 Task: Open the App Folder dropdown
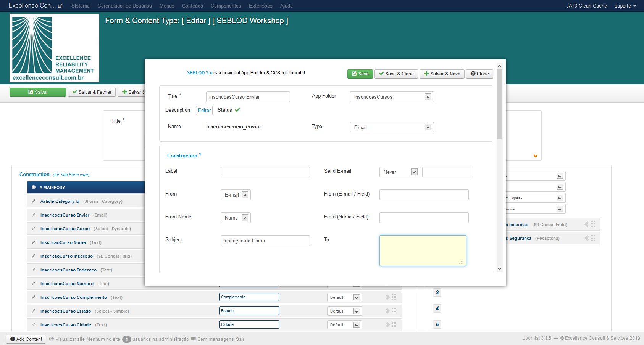click(x=392, y=97)
